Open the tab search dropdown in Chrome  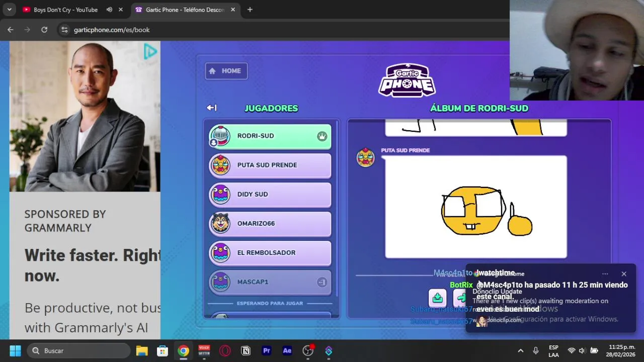(9, 10)
